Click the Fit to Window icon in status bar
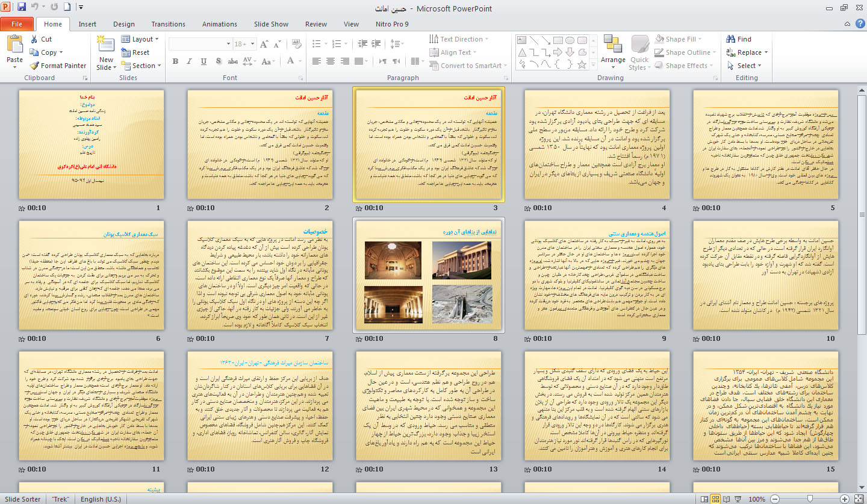 coord(860,499)
